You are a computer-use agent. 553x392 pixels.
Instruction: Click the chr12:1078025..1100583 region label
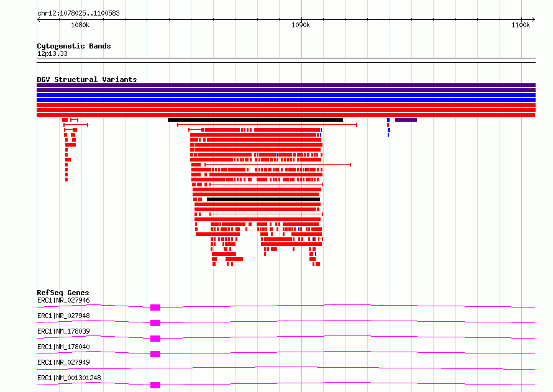tap(78, 14)
